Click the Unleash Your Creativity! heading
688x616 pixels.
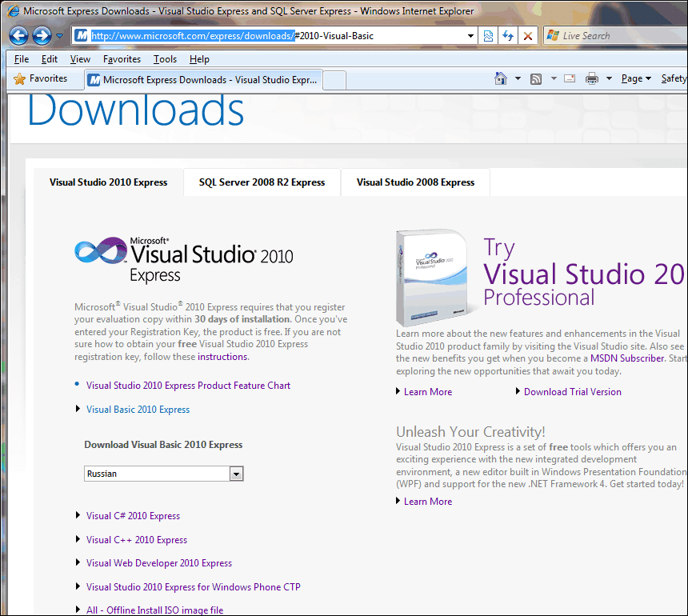click(x=470, y=432)
